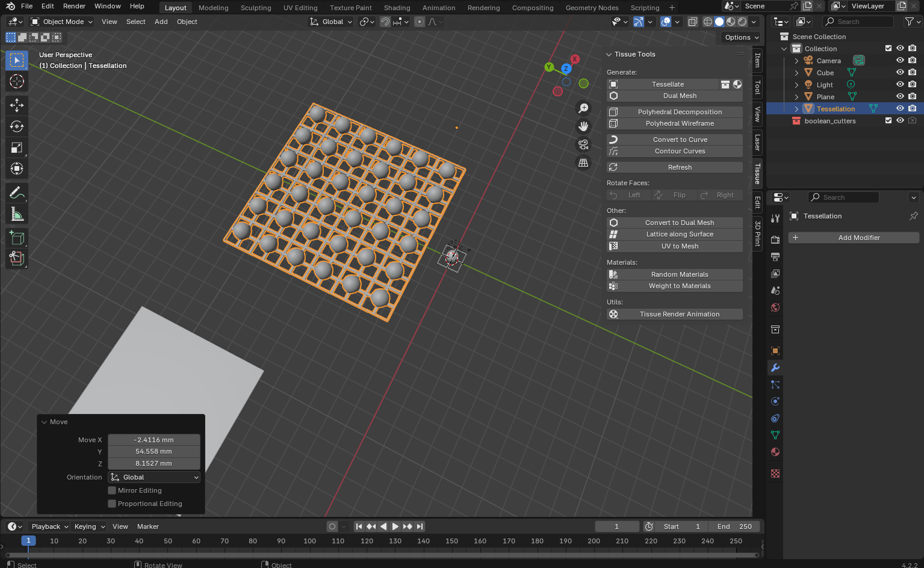924x568 pixels.
Task: Select the Add Cube tool
Action: coord(17,238)
